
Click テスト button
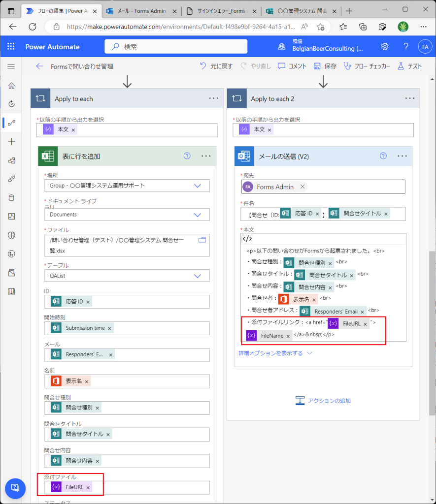point(409,66)
